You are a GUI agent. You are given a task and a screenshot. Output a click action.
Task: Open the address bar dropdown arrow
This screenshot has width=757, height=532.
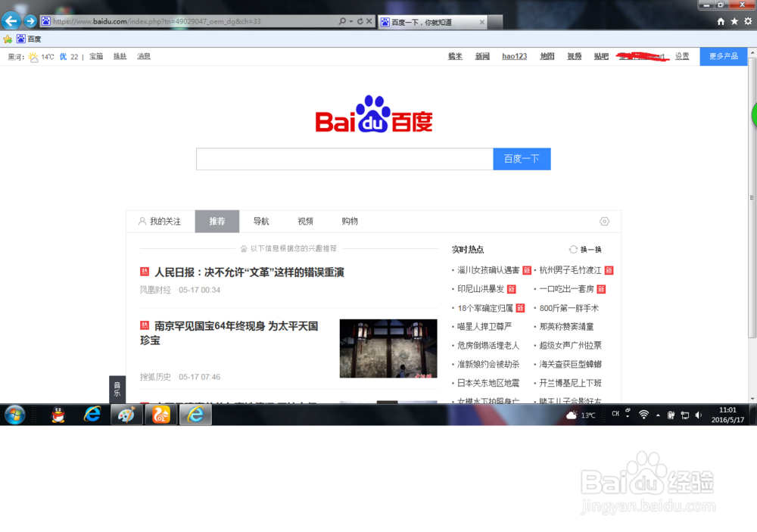coord(351,21)
